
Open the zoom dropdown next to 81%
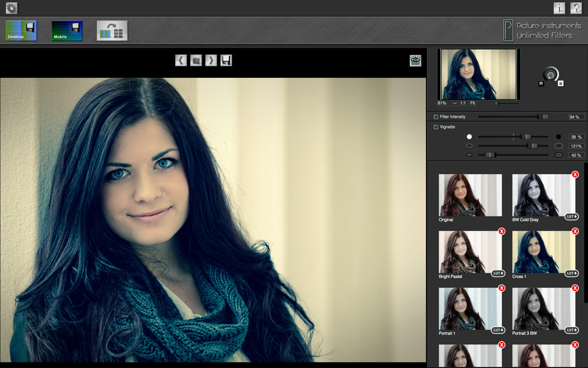(x=454, y=103)
